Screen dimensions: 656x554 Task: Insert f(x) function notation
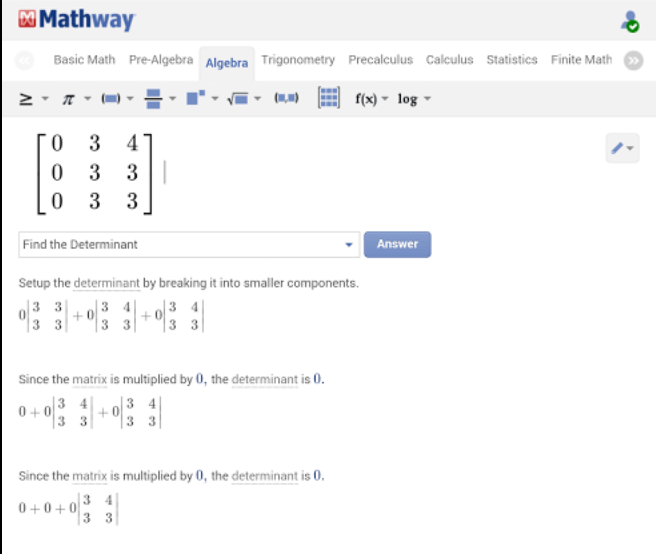pyautogui.click(x=366, y=99)
